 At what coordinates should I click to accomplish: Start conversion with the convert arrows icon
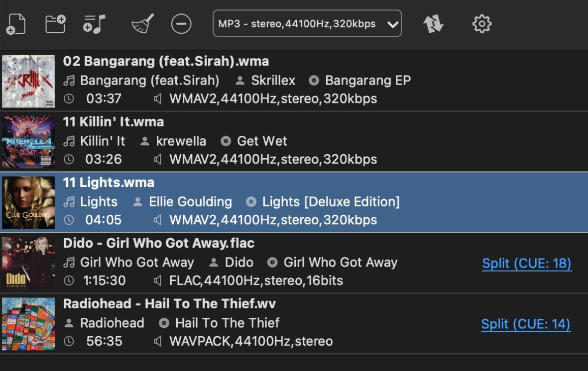click(x=433, y=24)
